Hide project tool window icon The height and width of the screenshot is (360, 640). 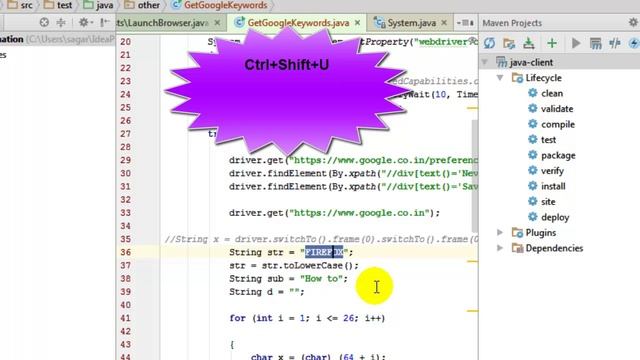[104, 22]
